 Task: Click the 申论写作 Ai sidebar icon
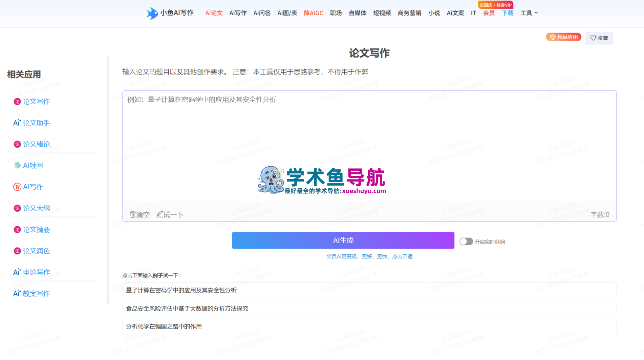click(17, 272)
